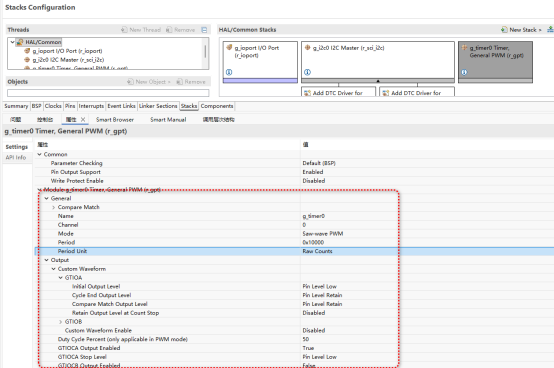Screen dimensions: 554x368
Task: Click the g_ioport icon in Threads tree
Action: coord(27,51)
